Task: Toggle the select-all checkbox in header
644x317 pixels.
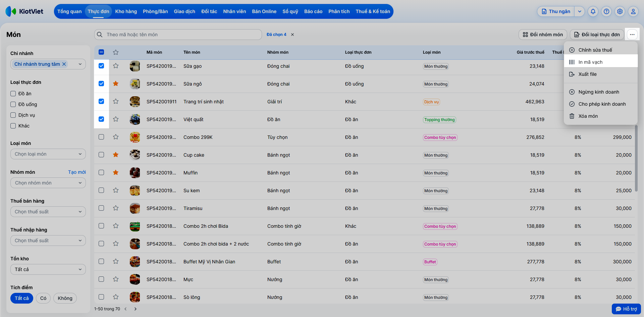Action: coord(101,52)
